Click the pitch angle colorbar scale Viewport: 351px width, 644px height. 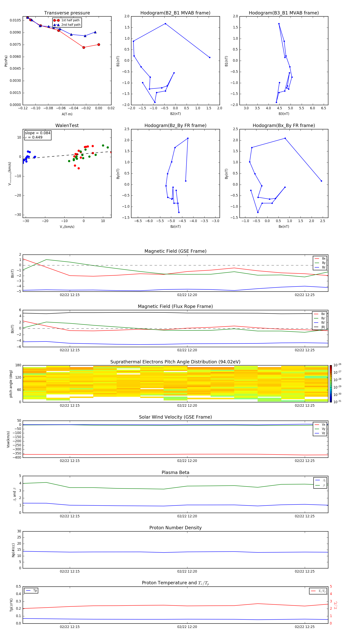pos(331,384)
